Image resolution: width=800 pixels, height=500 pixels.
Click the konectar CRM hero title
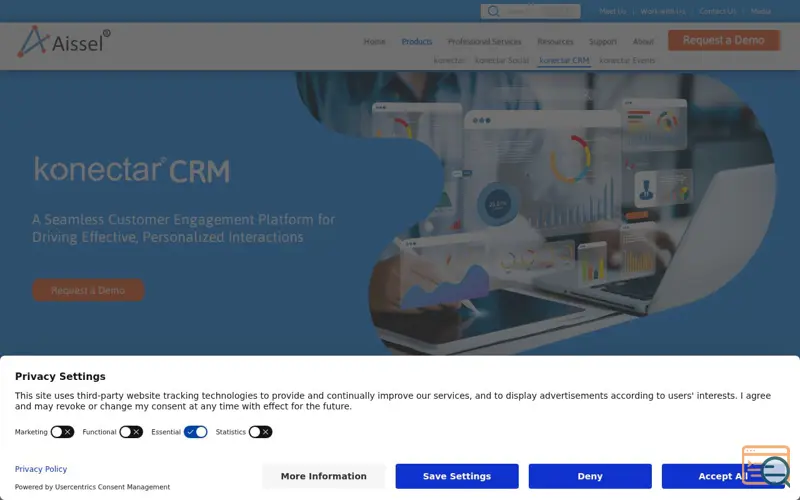point(132,170)
